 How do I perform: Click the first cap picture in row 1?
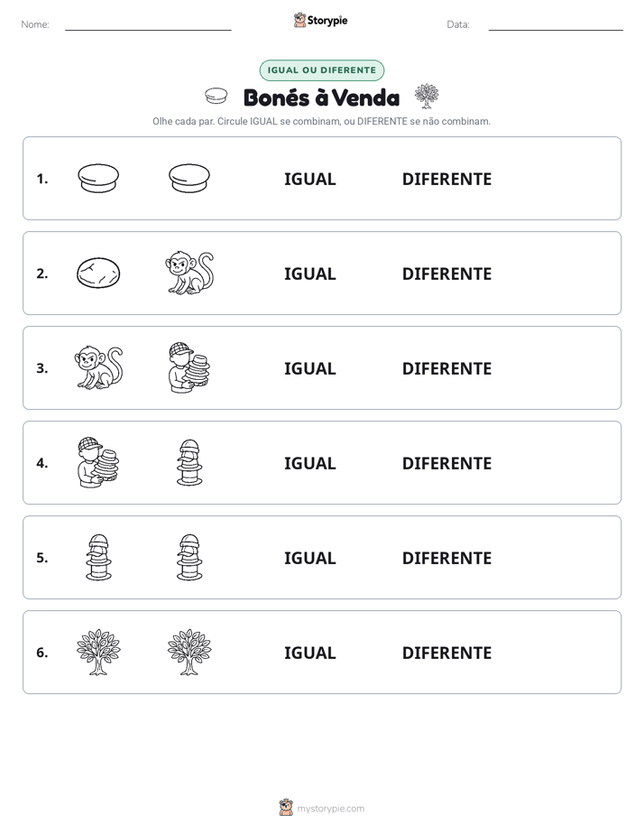[x=98, y=178]
